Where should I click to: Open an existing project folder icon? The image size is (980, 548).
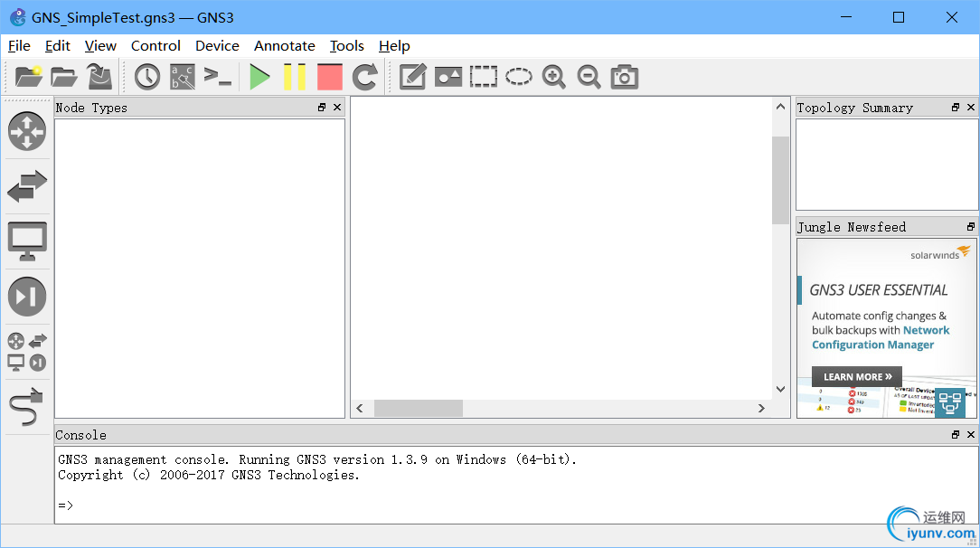pos(64,77)
